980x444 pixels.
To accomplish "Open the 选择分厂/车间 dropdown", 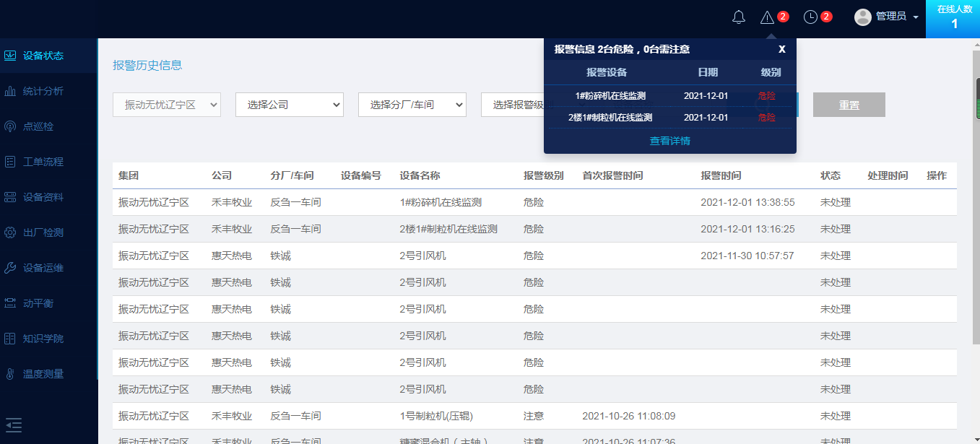I will click(412, 105).
